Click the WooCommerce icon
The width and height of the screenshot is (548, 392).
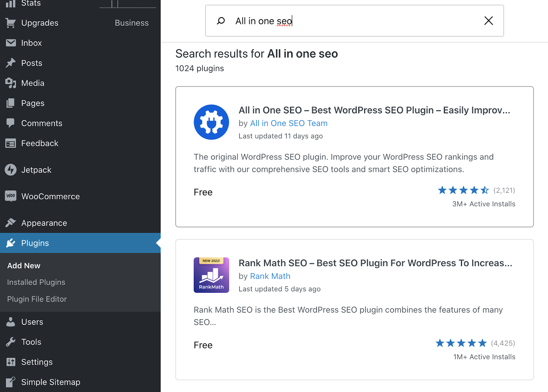[11, 196]
